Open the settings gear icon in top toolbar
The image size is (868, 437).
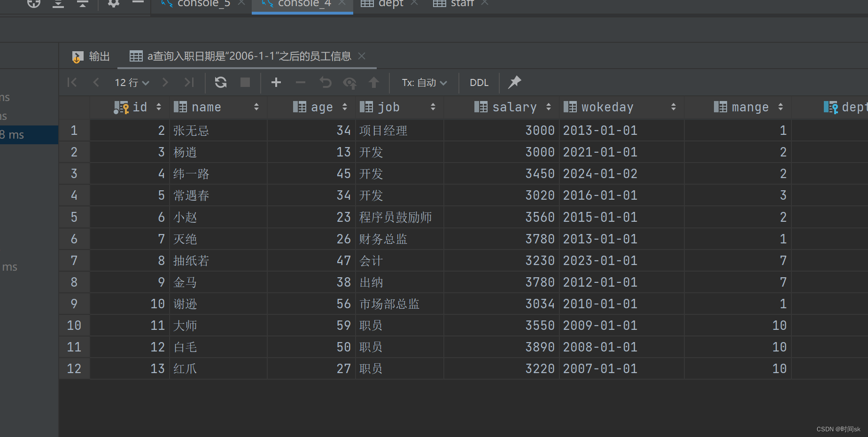[114, 3]
